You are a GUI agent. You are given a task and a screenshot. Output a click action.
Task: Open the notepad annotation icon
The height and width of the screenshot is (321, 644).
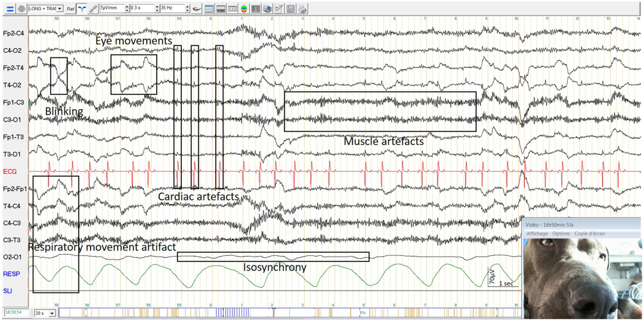[x=279, y=9]
